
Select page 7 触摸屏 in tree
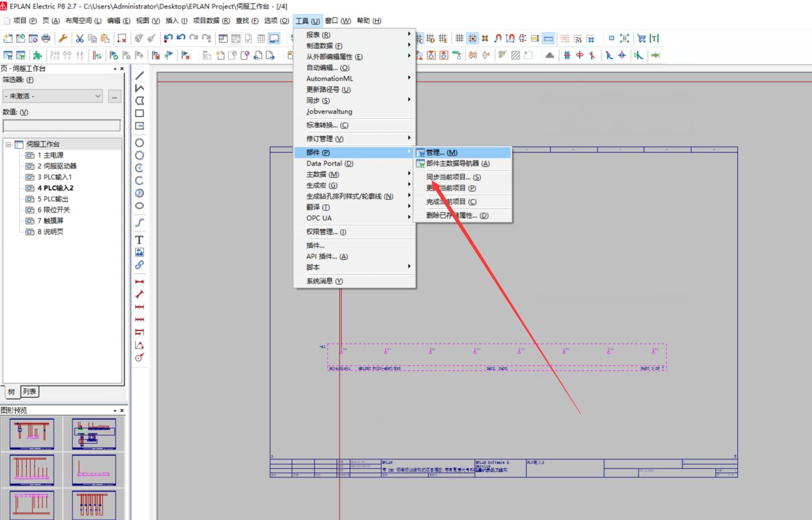50,220
